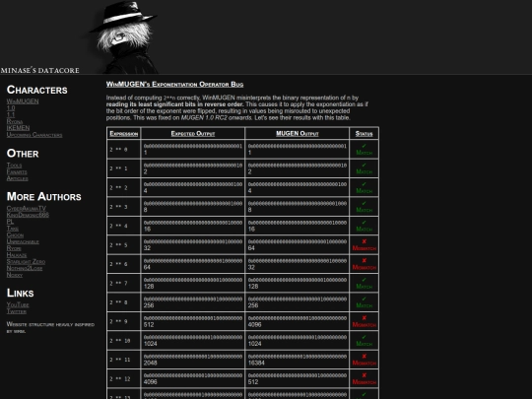Click the red X for 2 ** 6
This screenshot has width=532, height=399.
(x=365, y=260)
